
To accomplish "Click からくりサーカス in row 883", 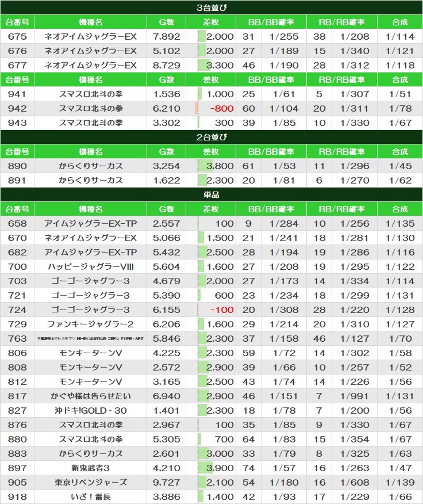I will pos(91,453).
